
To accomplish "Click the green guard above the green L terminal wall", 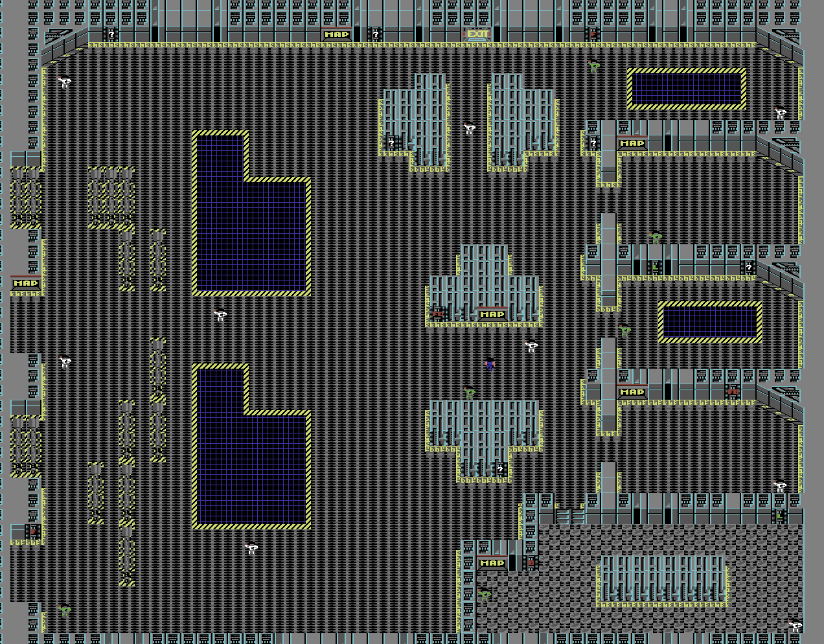I will (x=656, y=236).
